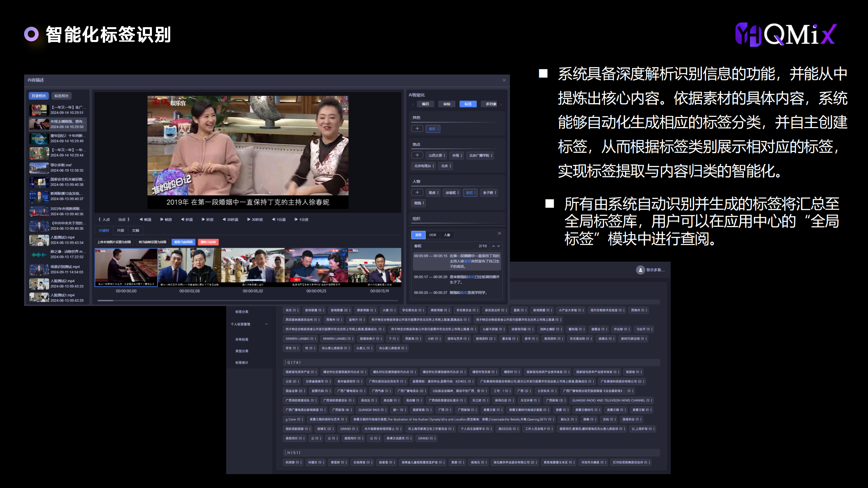Jump forward one minute (1分进)

[301, 220]
